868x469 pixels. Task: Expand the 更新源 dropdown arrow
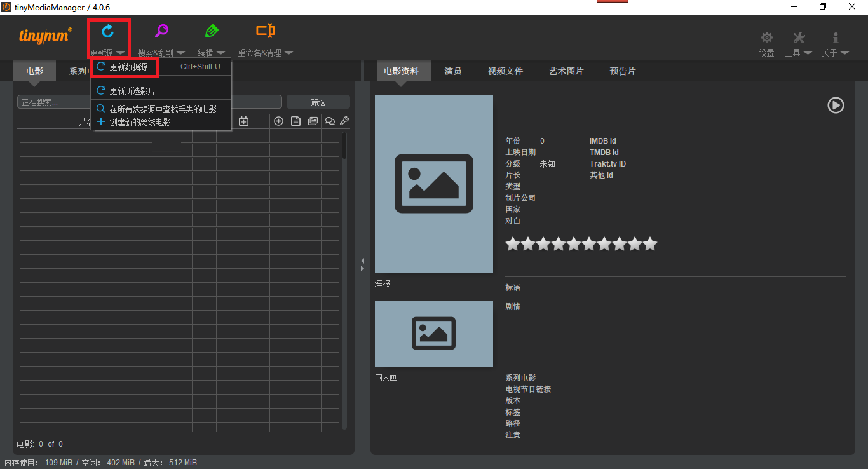click(120, 53)
